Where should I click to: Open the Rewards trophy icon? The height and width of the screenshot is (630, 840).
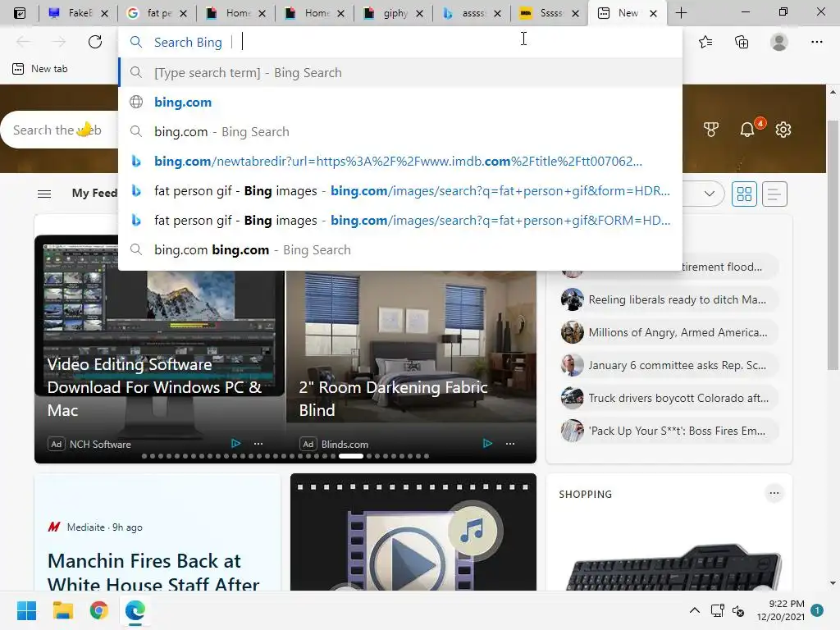point(711,129)
